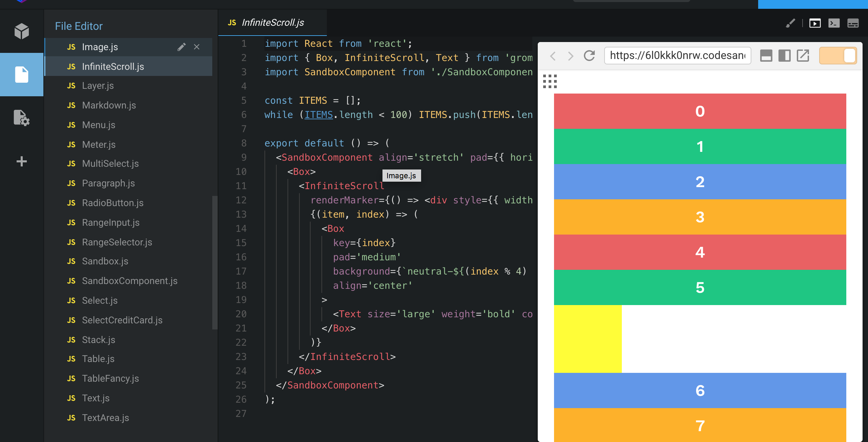Open the file configuration gear icon
This screenshot has height=442, width=868.
[x=22, y=118]
